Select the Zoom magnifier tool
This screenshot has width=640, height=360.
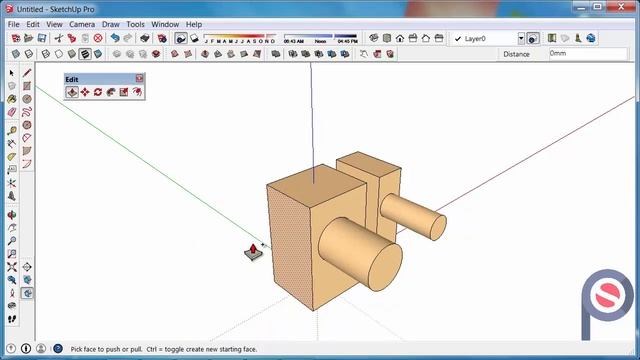(x=11, y=241)
